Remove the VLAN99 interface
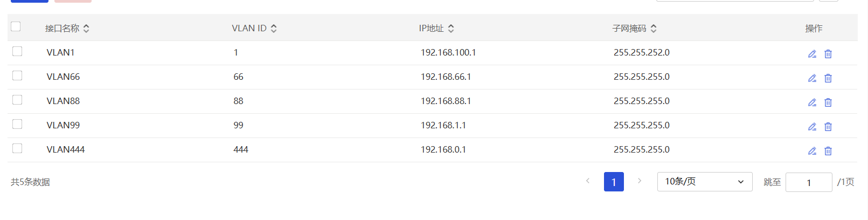Viewport: 868px width, 220px height. 828,127
